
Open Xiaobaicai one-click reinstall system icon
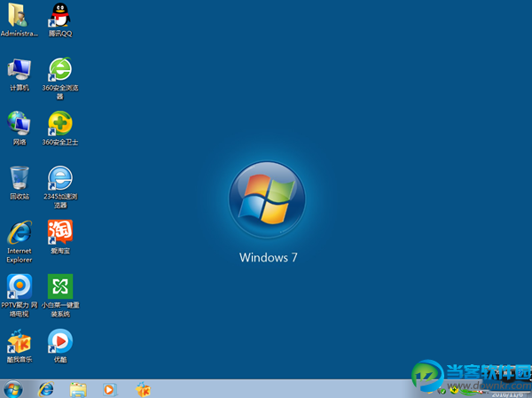tap(59, 286)
